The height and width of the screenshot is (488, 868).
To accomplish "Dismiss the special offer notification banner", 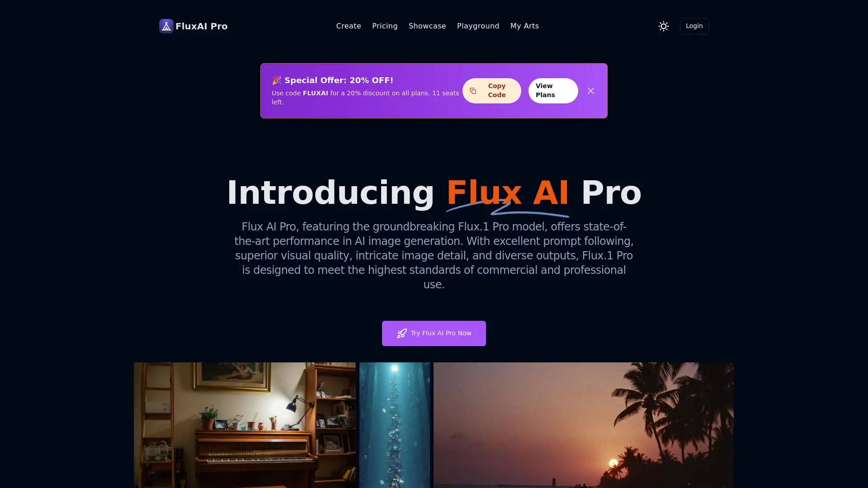I will tap(591, 90).
